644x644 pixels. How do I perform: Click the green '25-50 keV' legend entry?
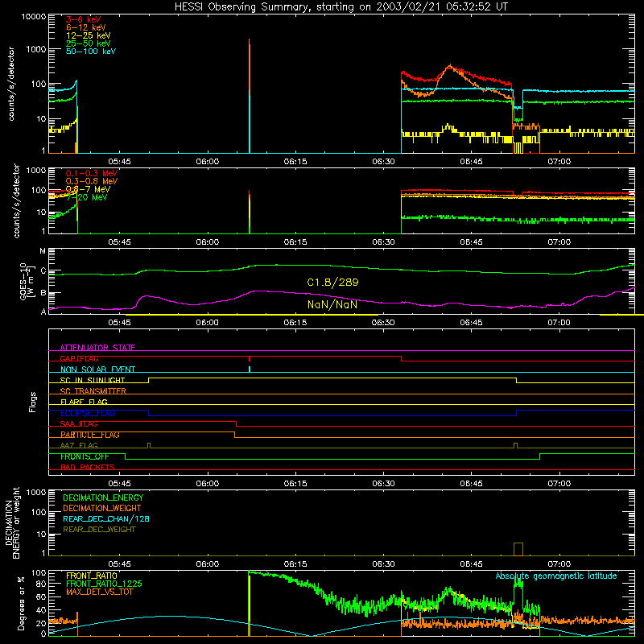click(x=88, y=43)
